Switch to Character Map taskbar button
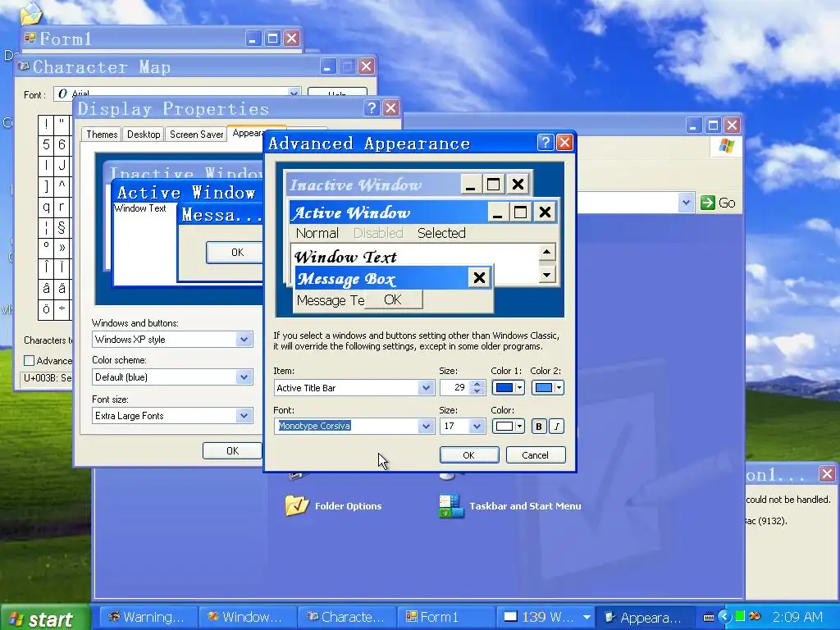Viewport: 840px width, 630px height. pyautogui.click(x=346, y=618)
